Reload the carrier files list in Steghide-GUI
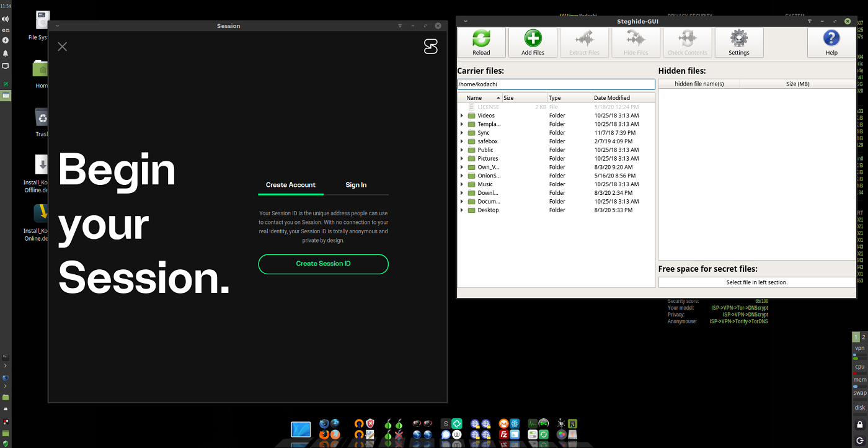 481,42
